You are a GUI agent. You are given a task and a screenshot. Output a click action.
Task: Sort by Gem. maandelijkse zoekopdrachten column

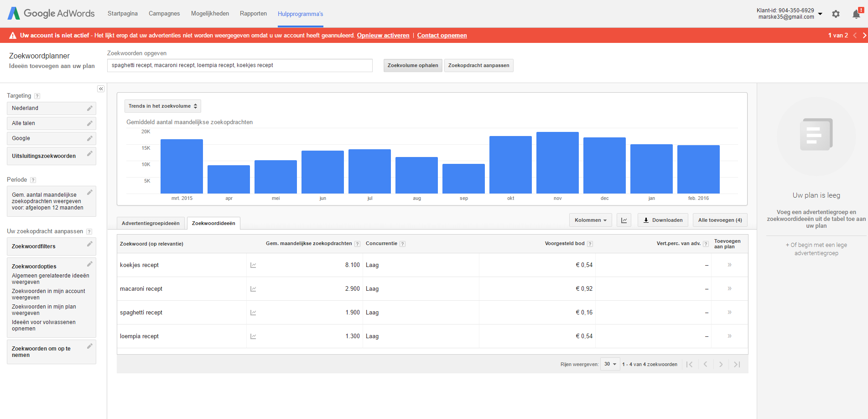point(309,244)
